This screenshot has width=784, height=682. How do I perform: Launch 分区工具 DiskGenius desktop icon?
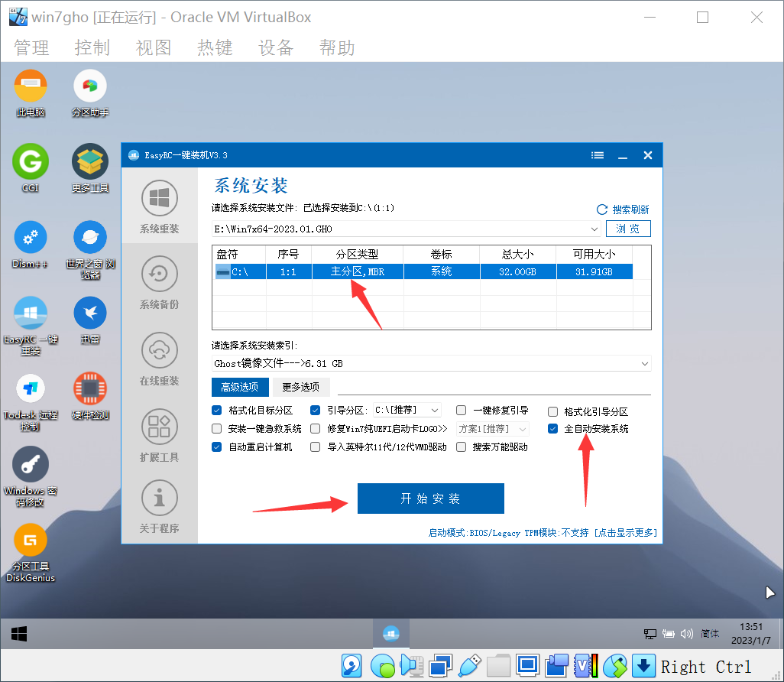tap(31, 554)
